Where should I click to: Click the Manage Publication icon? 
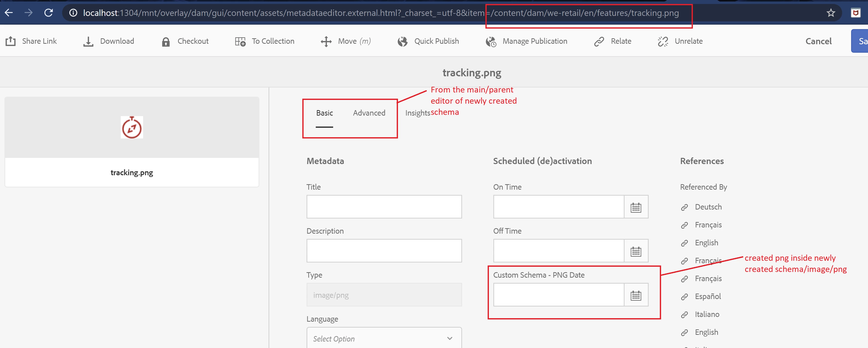(491, 42)
